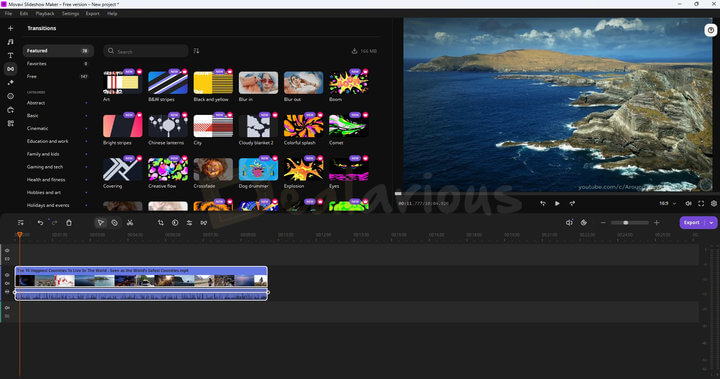The width and height of the screenshot is (720, 379).
Task: Select the Blur in transition thumbnail
Action: click(259, 83)
